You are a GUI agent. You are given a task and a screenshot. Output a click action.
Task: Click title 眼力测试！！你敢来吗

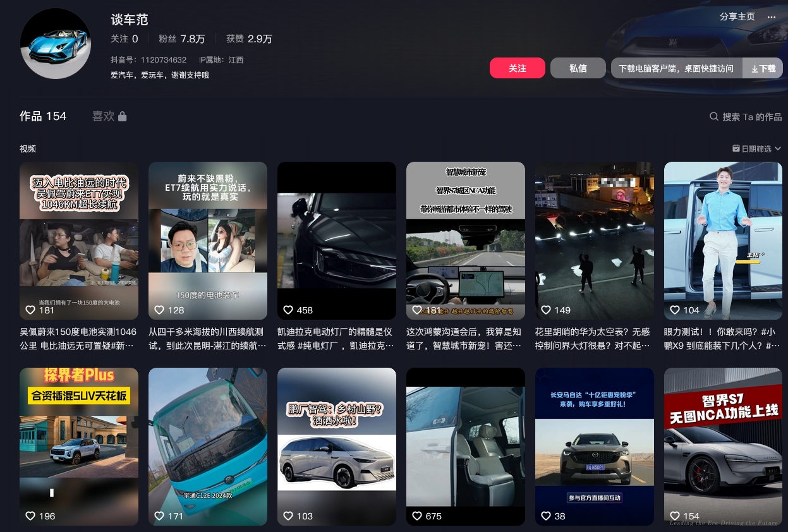pos(723,338)
